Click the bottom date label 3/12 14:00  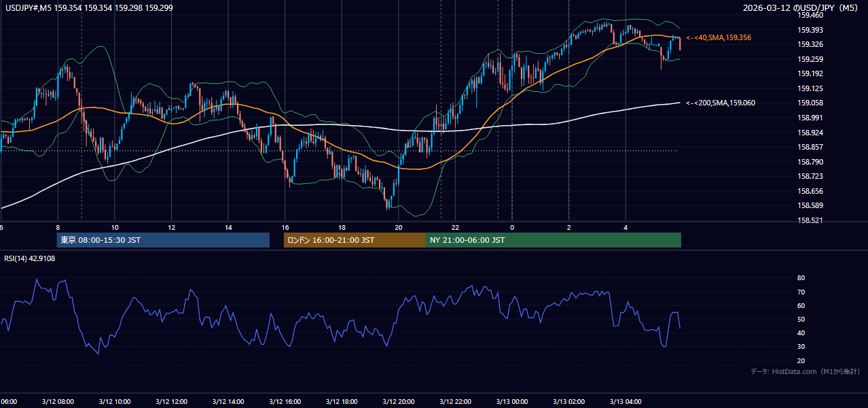click(228, 402)
